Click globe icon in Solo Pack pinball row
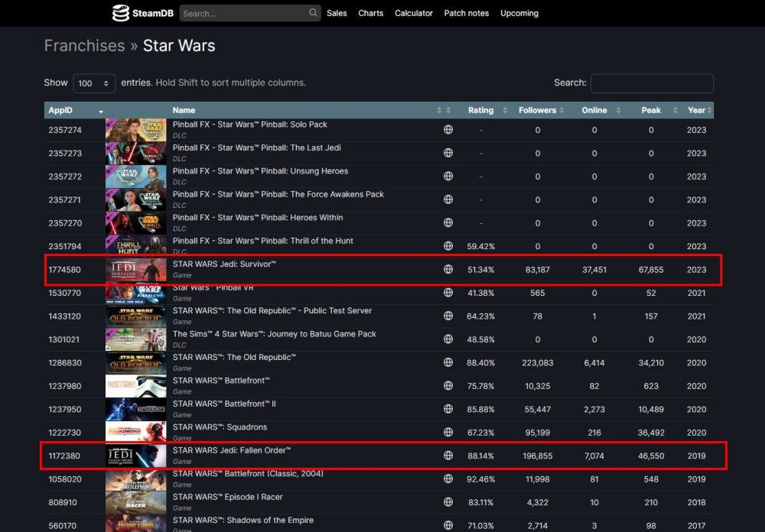The height and width of the screenshot is (532, 765). click(448, 130)
